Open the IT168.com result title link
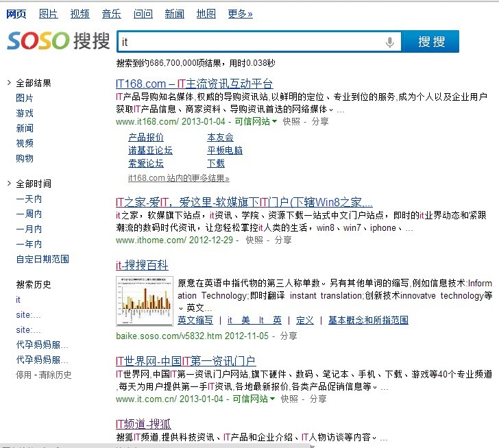Image resolution: width=499 pixels, height=448 pixels. click(x=194, y=84)
